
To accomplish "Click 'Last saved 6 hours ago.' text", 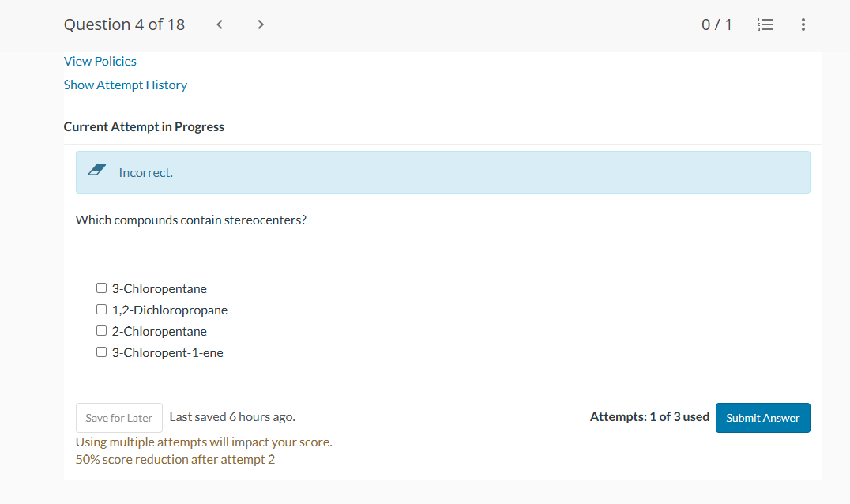I will (x=232, y=417).
